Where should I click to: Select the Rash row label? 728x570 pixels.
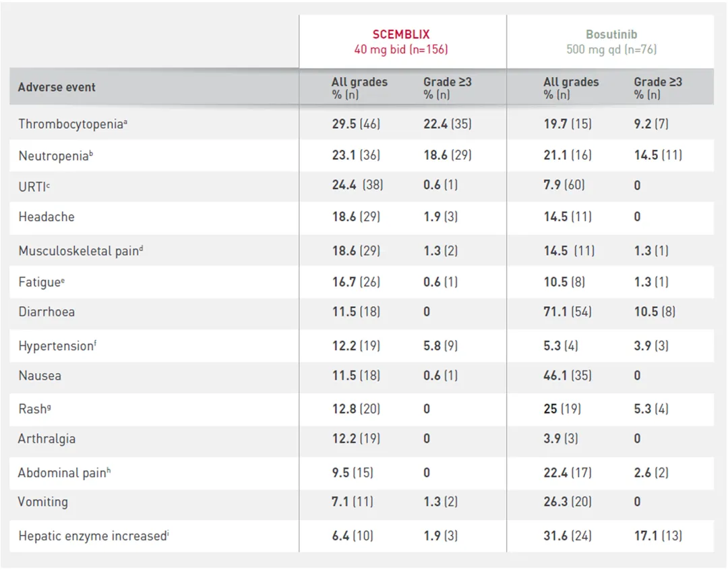click(x=34, y=409)
